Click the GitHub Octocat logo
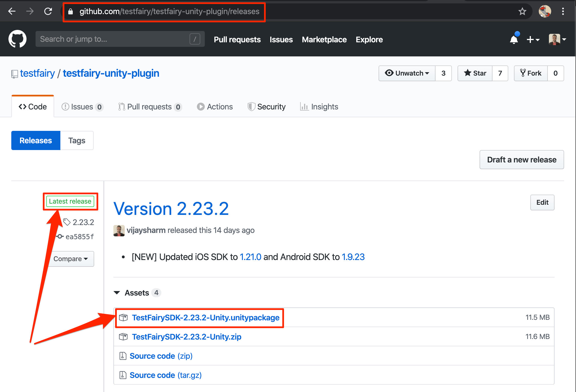Screen dimensions: 576x392 click(x=17, y=39)
